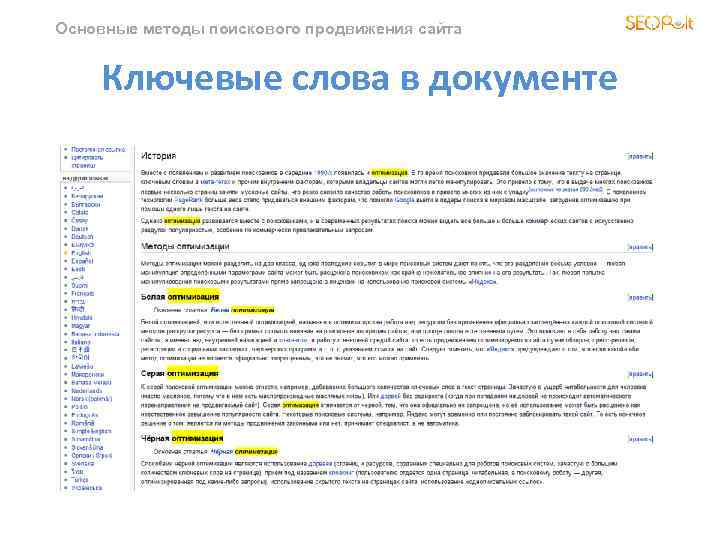Open the Português language link
Screen dimensions: 720x540
[x=85, y=415]
